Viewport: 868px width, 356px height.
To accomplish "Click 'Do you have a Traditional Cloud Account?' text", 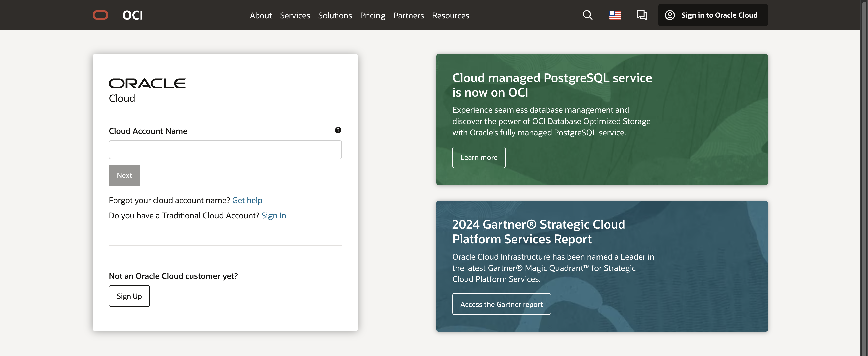I will click(184, 216).
